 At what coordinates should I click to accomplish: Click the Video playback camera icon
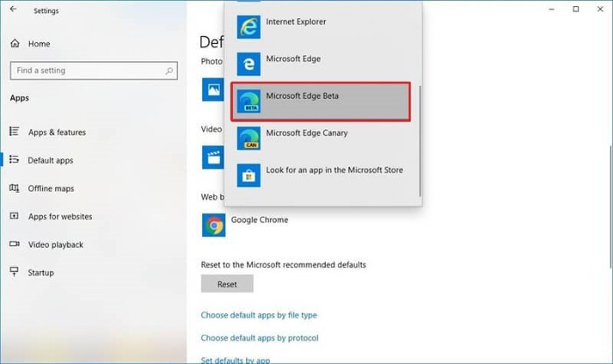pos(14,244)
